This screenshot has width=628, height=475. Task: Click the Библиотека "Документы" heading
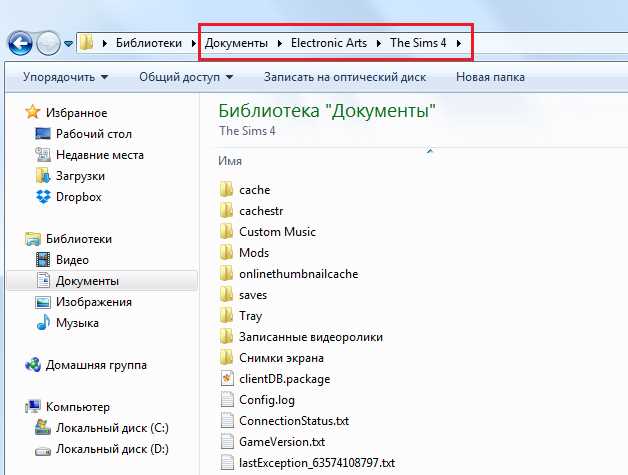click(x=327, y=111)
